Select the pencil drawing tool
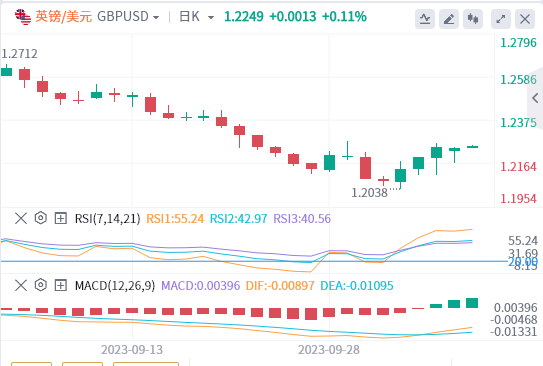This screenshot has width=543, height=366. [449, 19]
